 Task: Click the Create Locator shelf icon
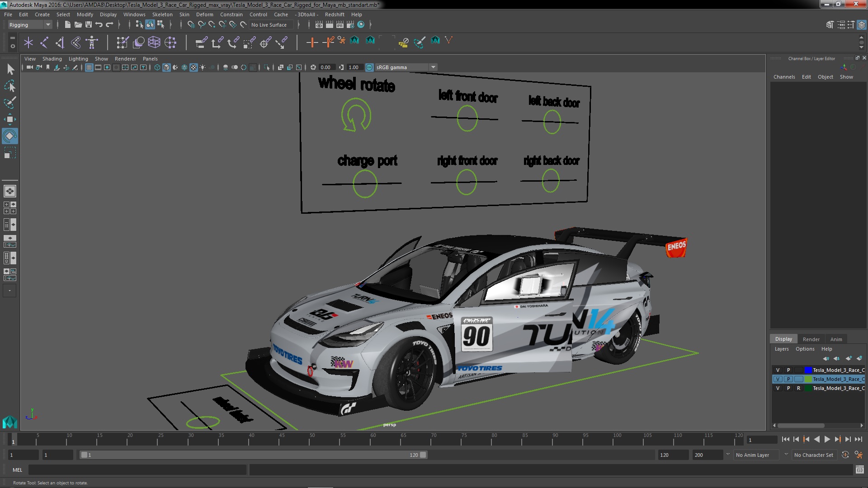point(28,42)
